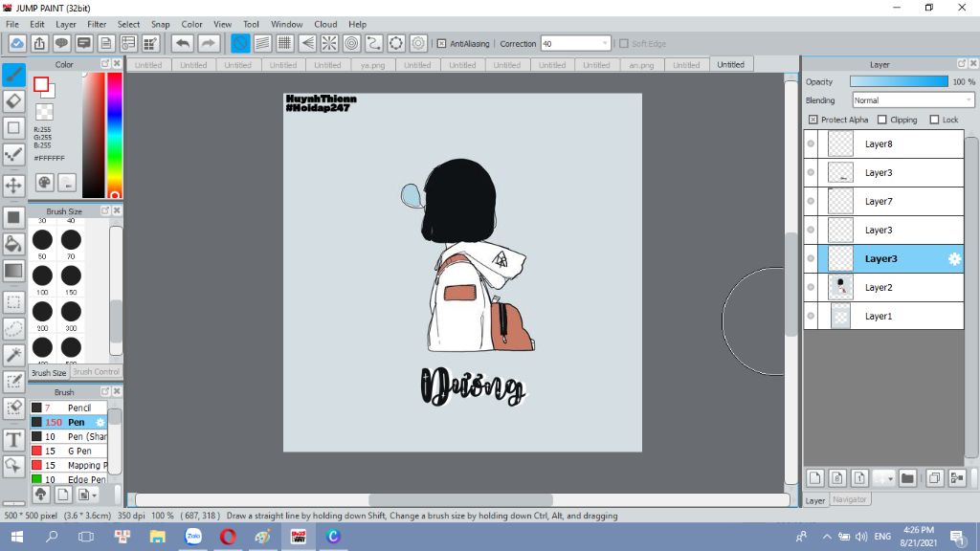
Task: Pick the Dot tool
Action: coord(13,154)
